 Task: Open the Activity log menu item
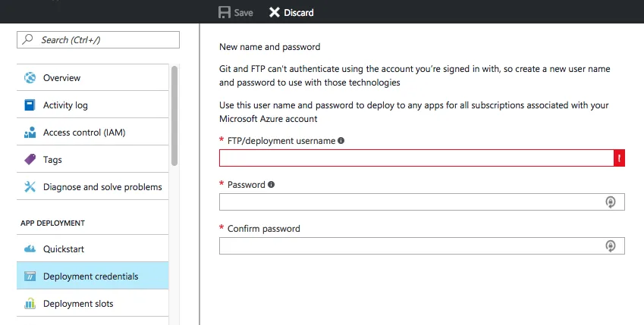coord(65,105)
